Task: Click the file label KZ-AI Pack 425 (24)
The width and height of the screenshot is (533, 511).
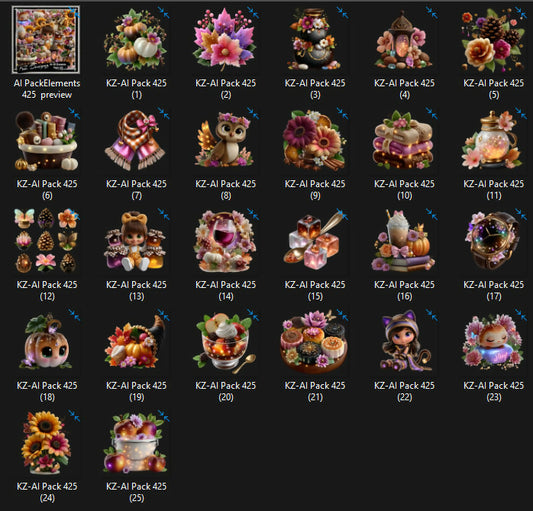Action: click(47, 492)
